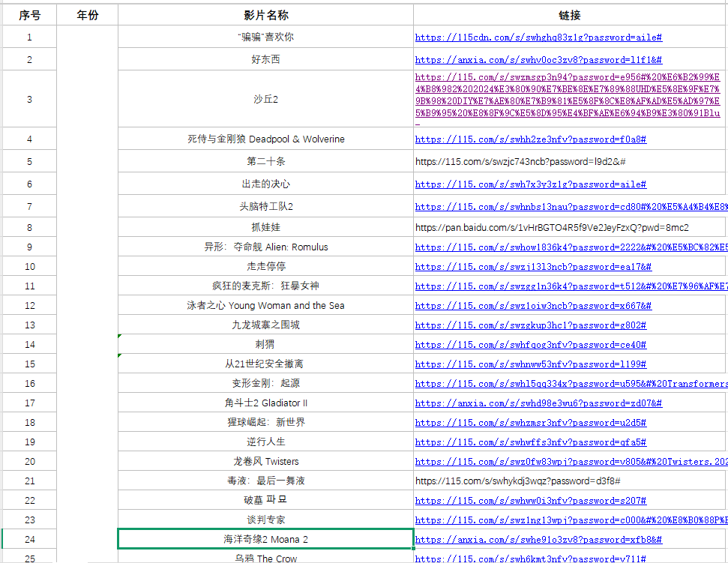This screenshot has width=728, height=563.
Task: Select the 影片名称 header cell
Action: click(x=265, y=15)
